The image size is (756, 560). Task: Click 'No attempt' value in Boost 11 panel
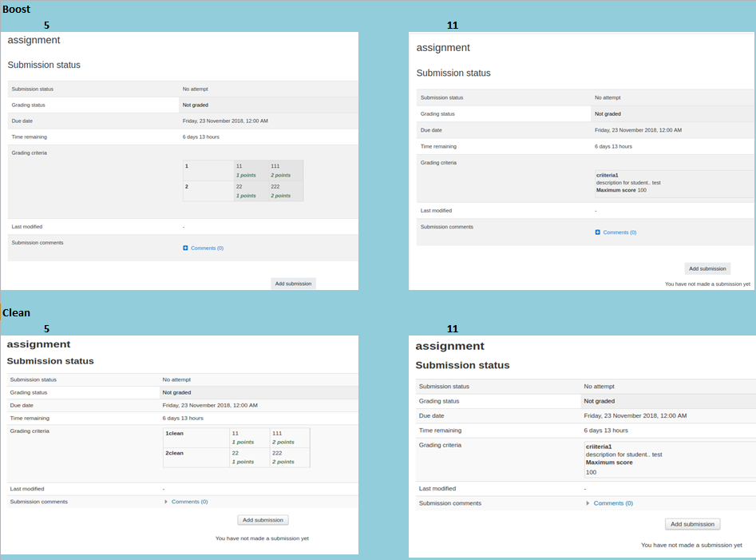[608, 97]
